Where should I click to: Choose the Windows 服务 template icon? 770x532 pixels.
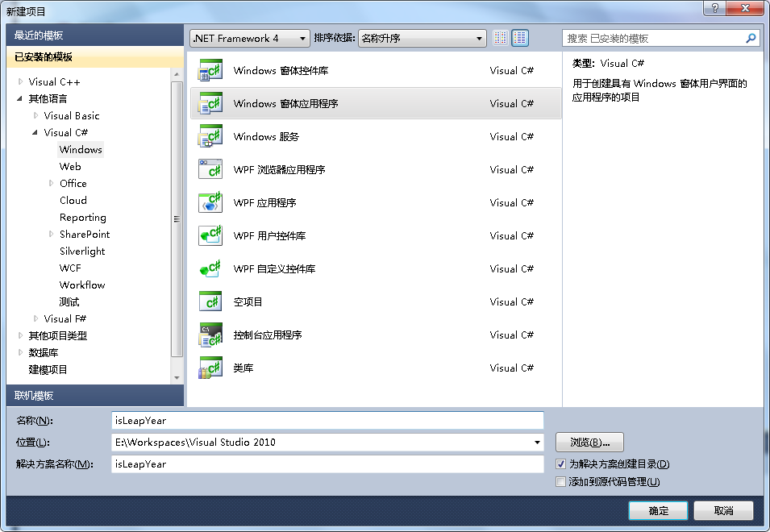210,136
